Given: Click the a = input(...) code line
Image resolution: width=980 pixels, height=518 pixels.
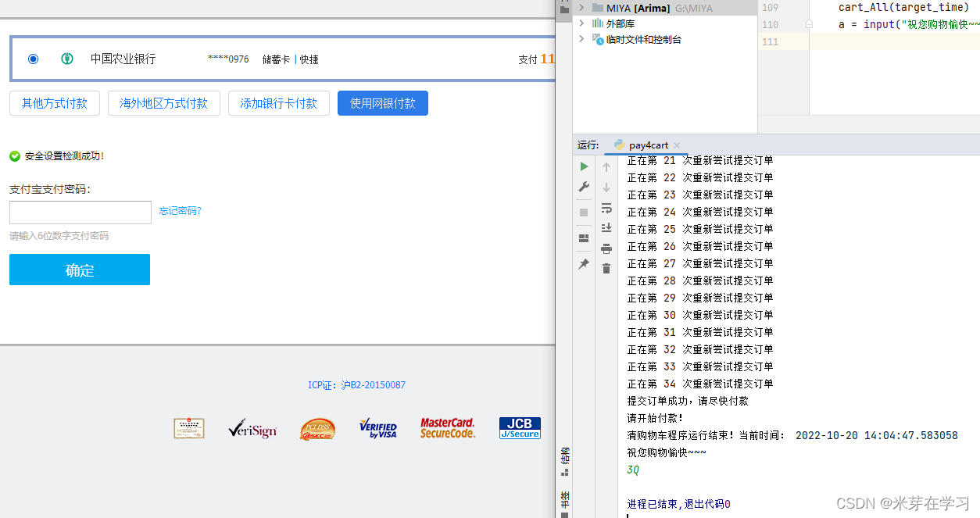Looking at the screenshot, I should (909, 25).
